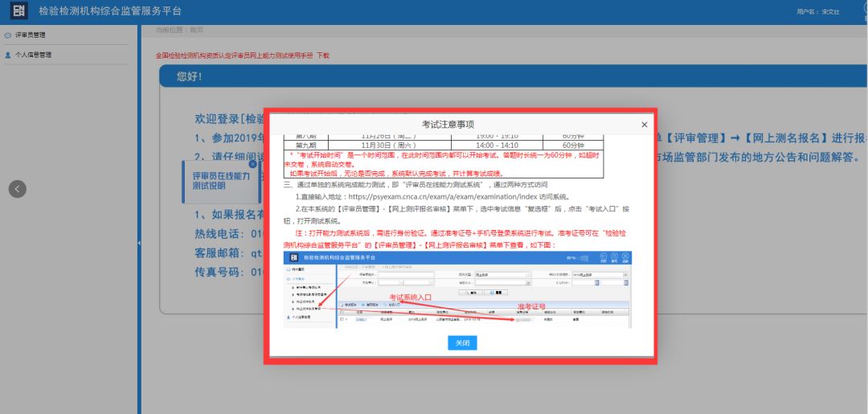Image resolution: width=868 pixels, height=414 pixels.
Task: Click the 传真号码 line on the welcome page
Action: (x=229, y=272)
